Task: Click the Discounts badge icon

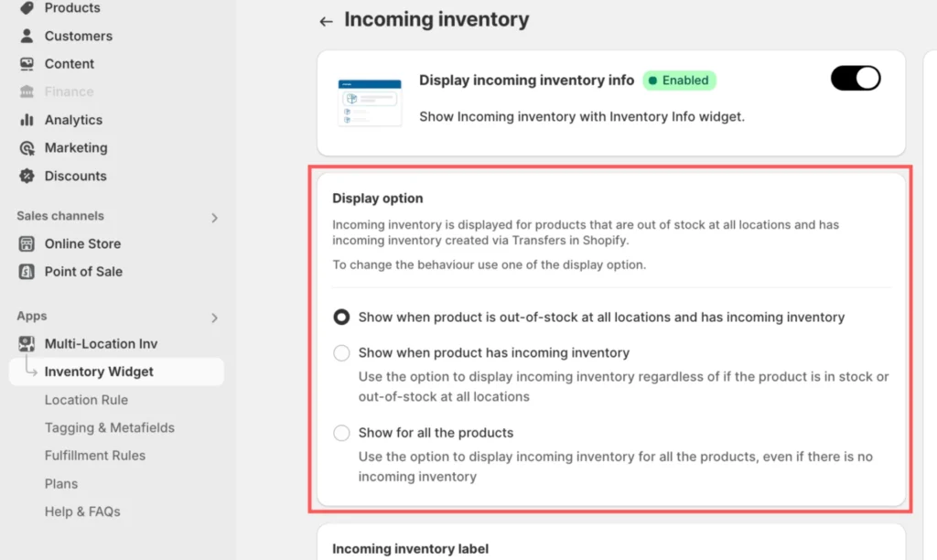Action: point(27,176)
